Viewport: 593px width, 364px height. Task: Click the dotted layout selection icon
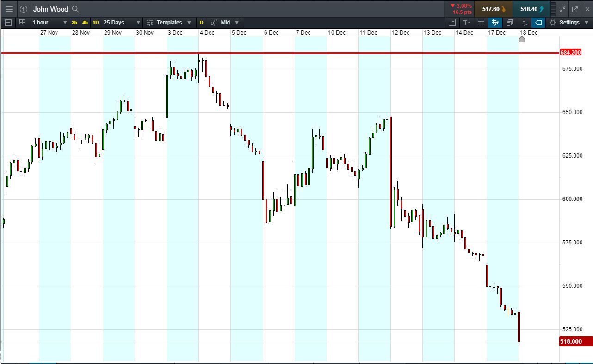22,22
